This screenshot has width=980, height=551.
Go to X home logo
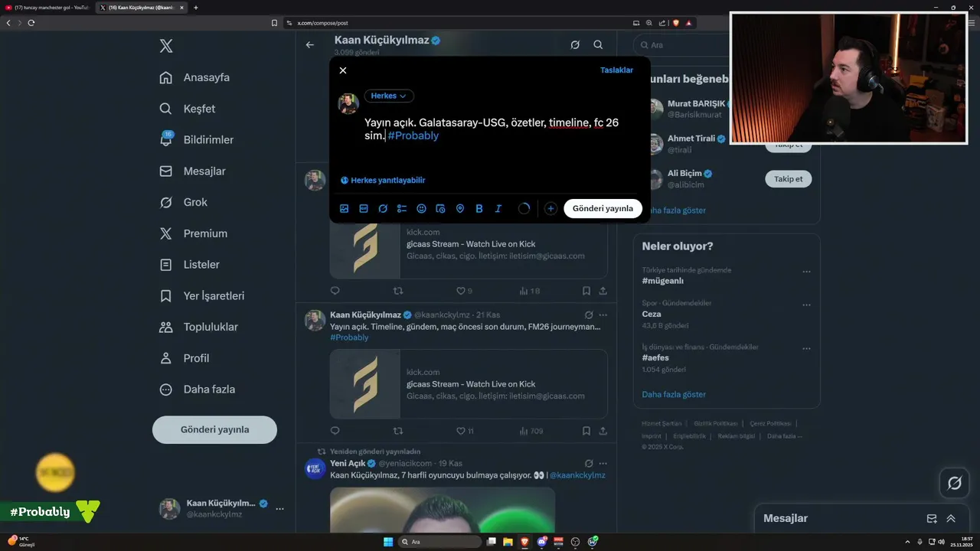pyautogui.click(x=166, y=46)
